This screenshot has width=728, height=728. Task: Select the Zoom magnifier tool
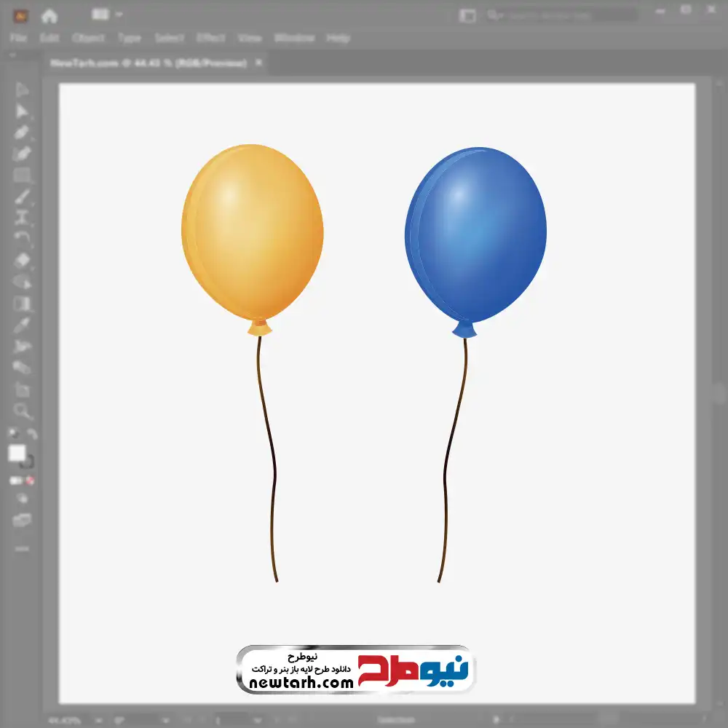(x=22, y=411)
